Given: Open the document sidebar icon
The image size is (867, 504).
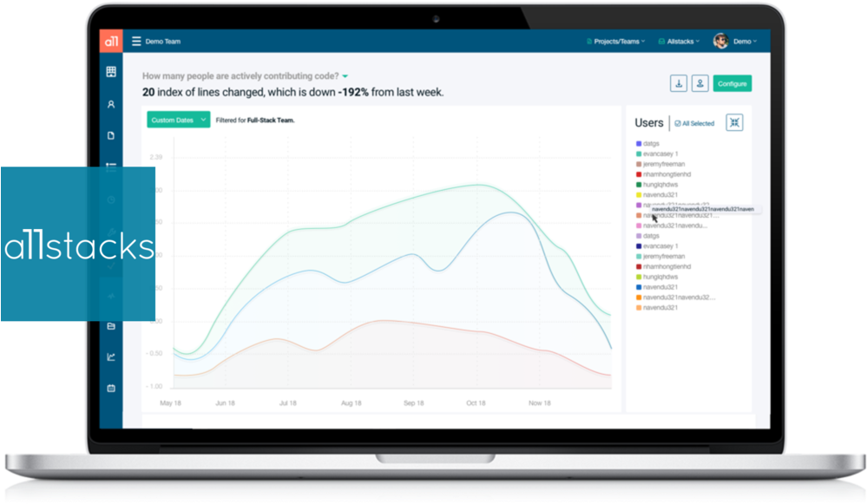Looking at the screenshot, I should [x=111, y=135].
